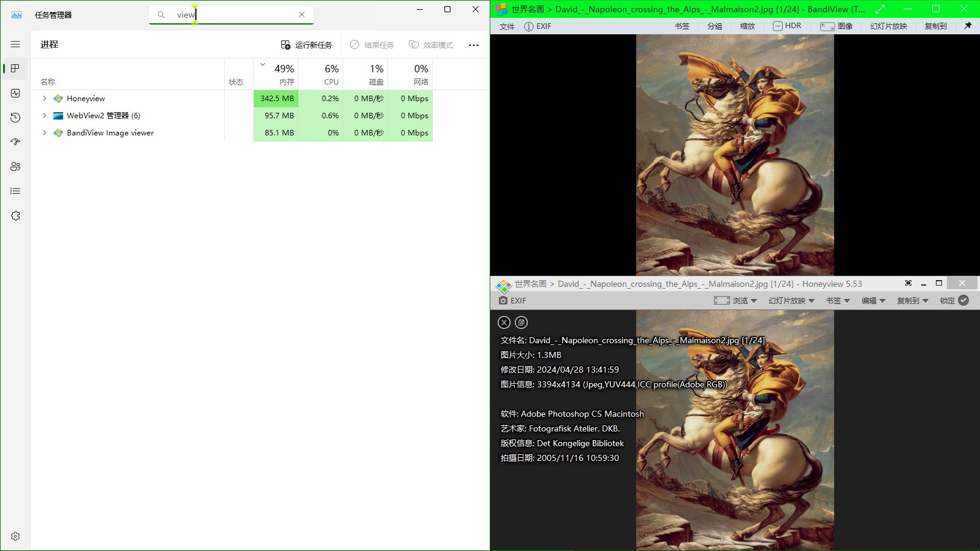The image size is (980, 551).
Task: Toggle BandiView always-on-top pin
Action: pos(968,26)
